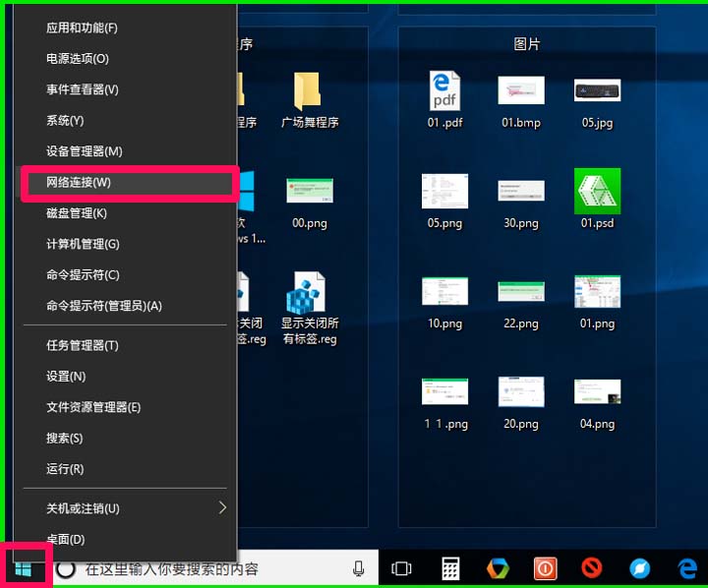Viewport: 708px width, 588px height.
Task: Click the red prohibited-sign taskbar icon
Action: pos(591,568)
